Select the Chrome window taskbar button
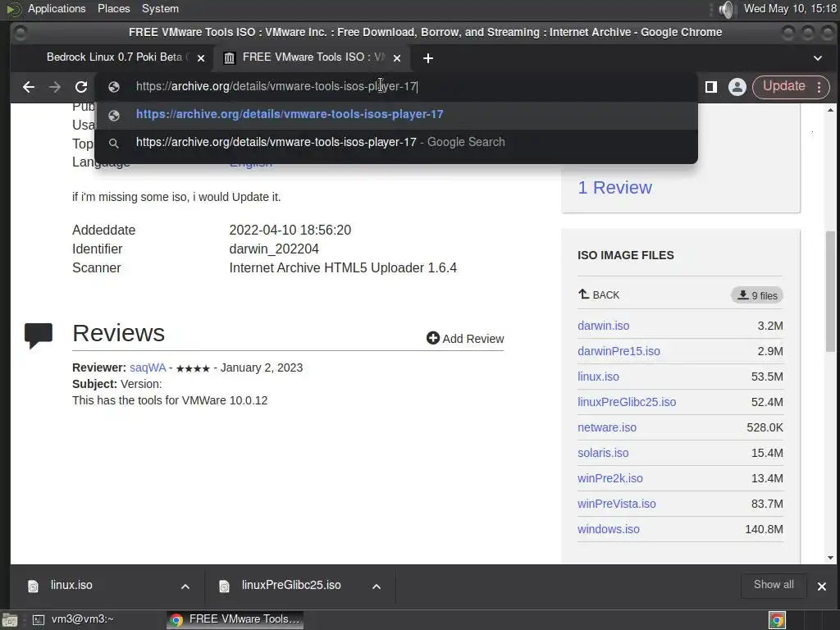Image resolution: width=840 pixels, height=630 pixels. 235,619
